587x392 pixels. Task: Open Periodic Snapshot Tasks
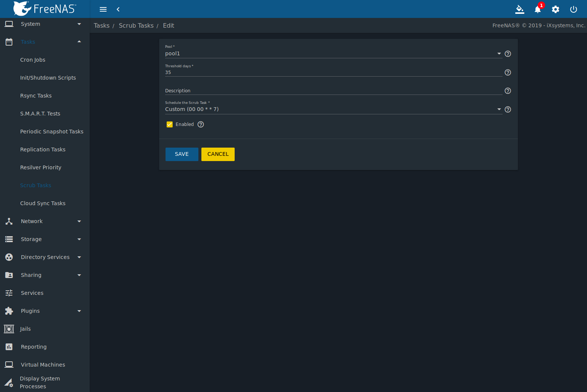52,132
